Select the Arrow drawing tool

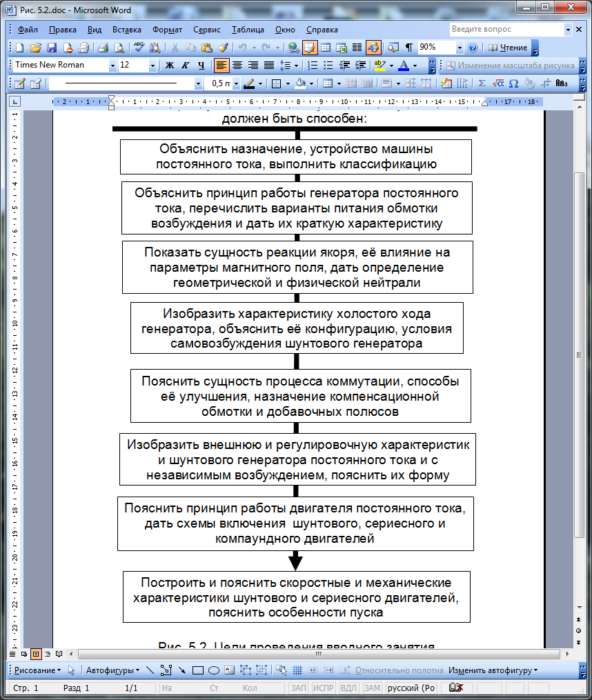(182, 670)
